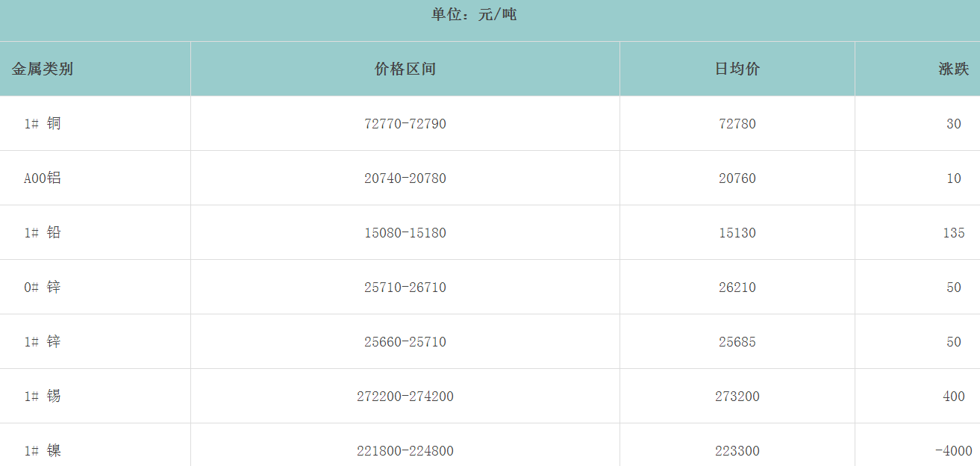
Task: Click the nickel daily average 223300
Action: point(737,451)
